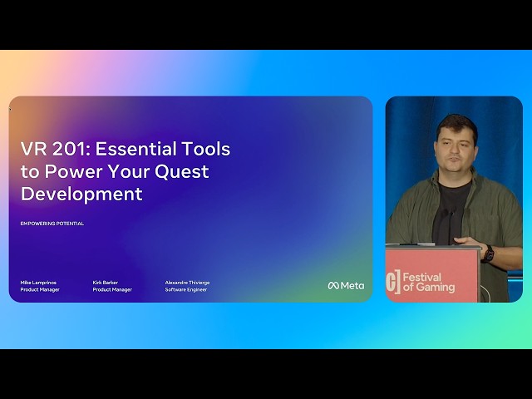Click speaker name "Mike Lamprinos"
The height and width of the screenshot is (399, 532).
(38, 283)
